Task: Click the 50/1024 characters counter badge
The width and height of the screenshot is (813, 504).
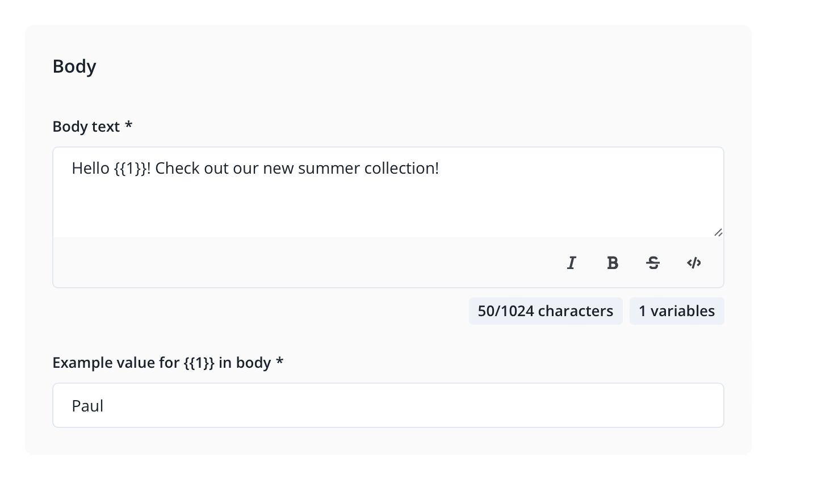Action: coord(545,311)
